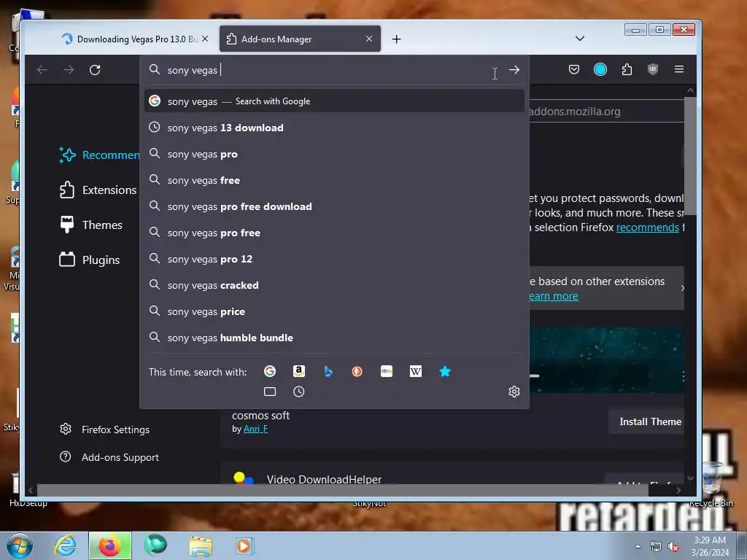747x560 pixels.
Task: Search history with the clock icon
Action: pyautogui.click(x=298, y=392)
